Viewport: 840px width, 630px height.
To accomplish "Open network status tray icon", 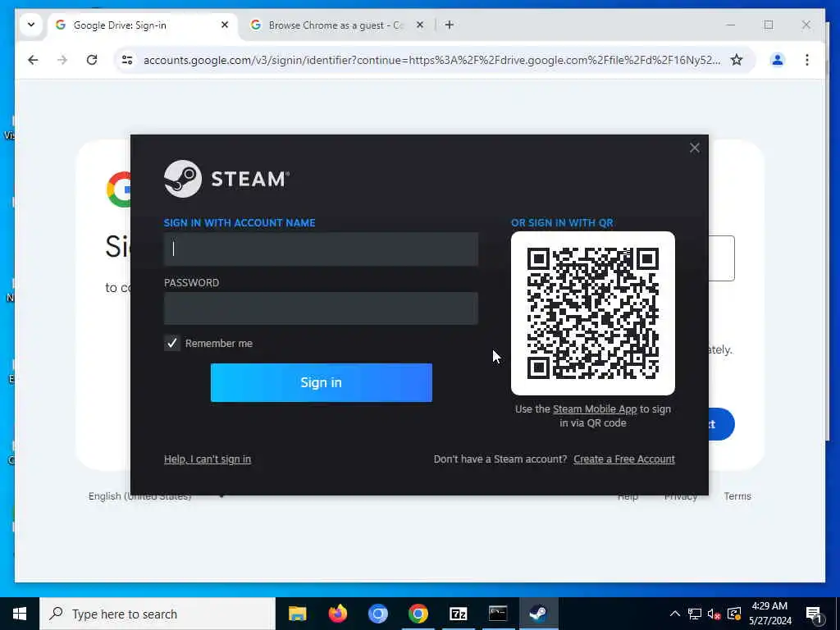I will coord(695,614).
